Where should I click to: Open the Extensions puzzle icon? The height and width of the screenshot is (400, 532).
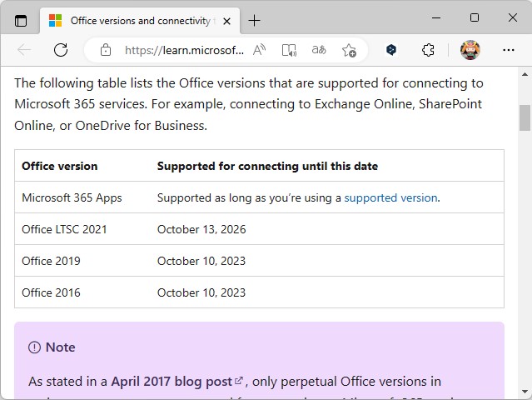click(428, 50)
